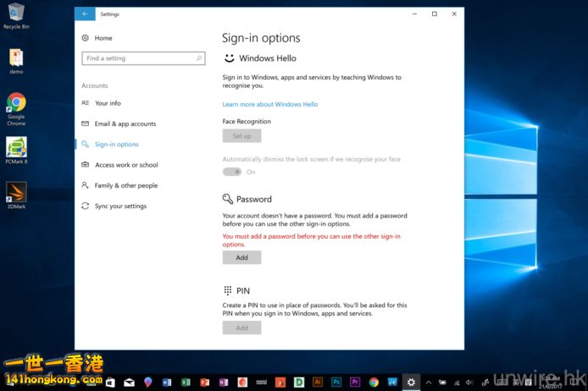588x391 pixels.
Task: Click Add button under PIN
Action: pyautogui.click(x=241, y=328)
